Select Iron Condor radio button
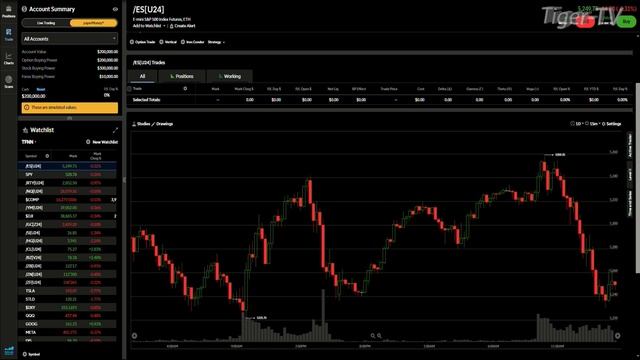Image resolution: width=640 pixels, height=360 pixels. click(x=183, y=42)
